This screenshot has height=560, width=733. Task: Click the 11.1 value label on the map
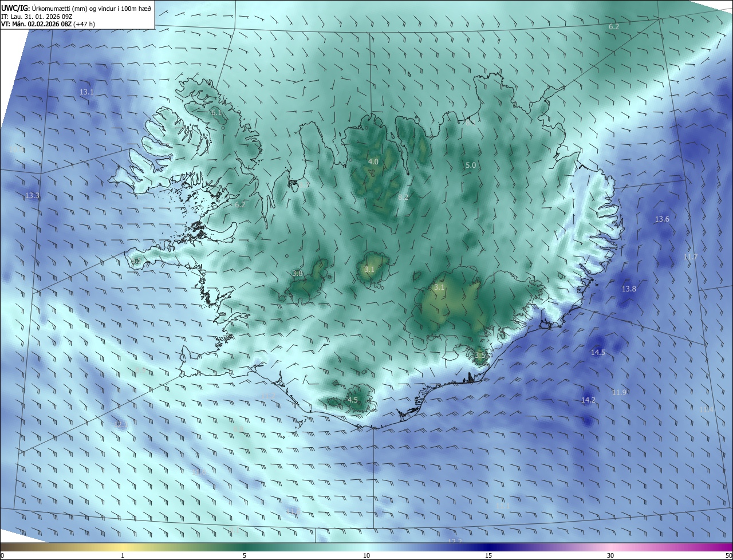(503, 506)
